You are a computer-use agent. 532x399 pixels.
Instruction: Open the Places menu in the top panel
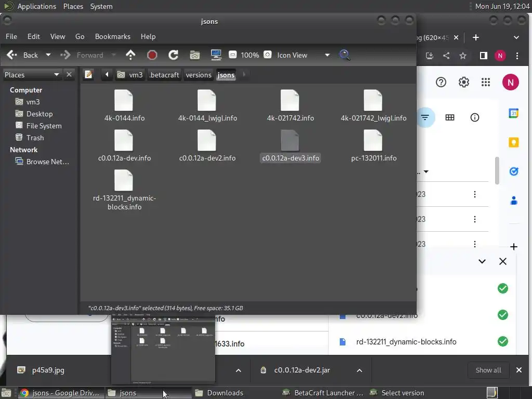pyautogui.click(x=73, y=6)
